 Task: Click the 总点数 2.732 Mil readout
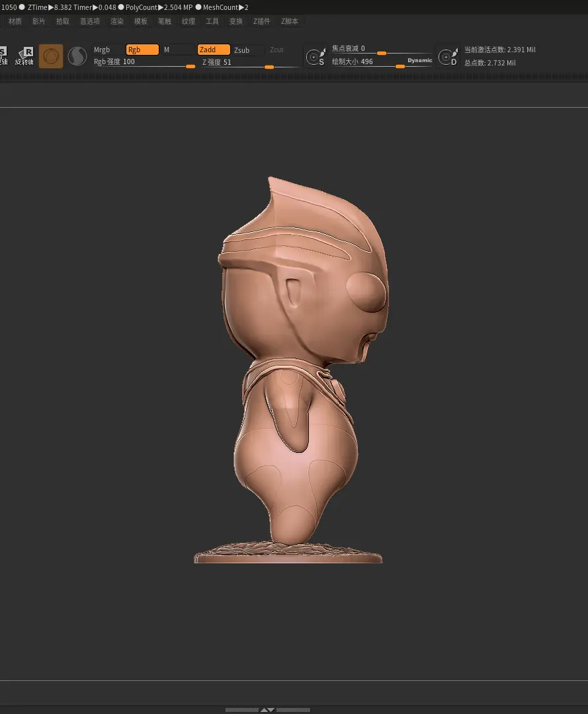tap(489, 63)
